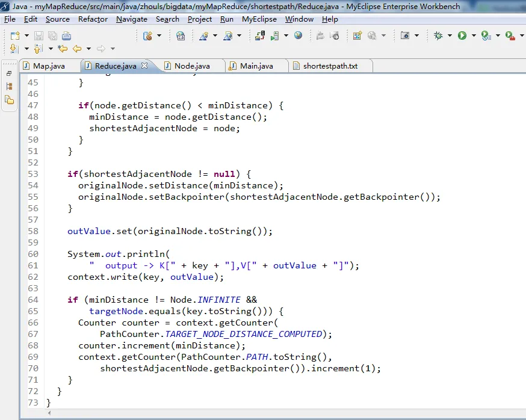Click line number 53 in the gutter

33,174
